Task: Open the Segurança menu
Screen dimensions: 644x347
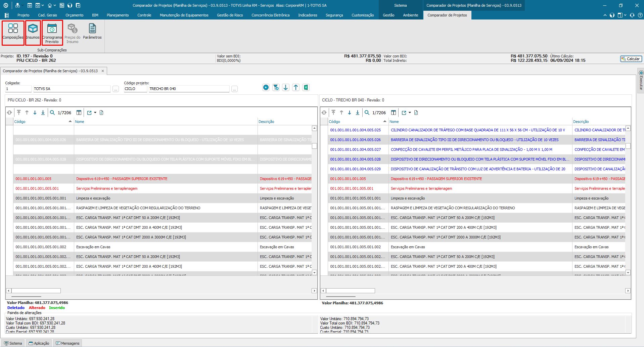Action: [334, 15]
